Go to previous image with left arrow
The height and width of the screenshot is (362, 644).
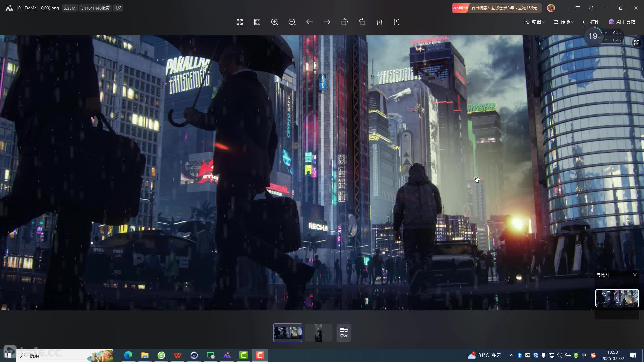[x=310, y=22]
